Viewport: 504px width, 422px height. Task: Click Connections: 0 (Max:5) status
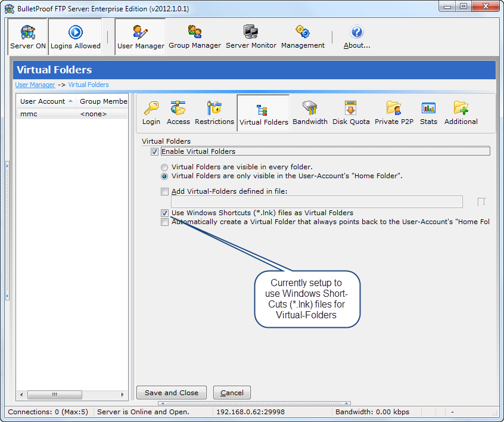click(x=48, y=412)
